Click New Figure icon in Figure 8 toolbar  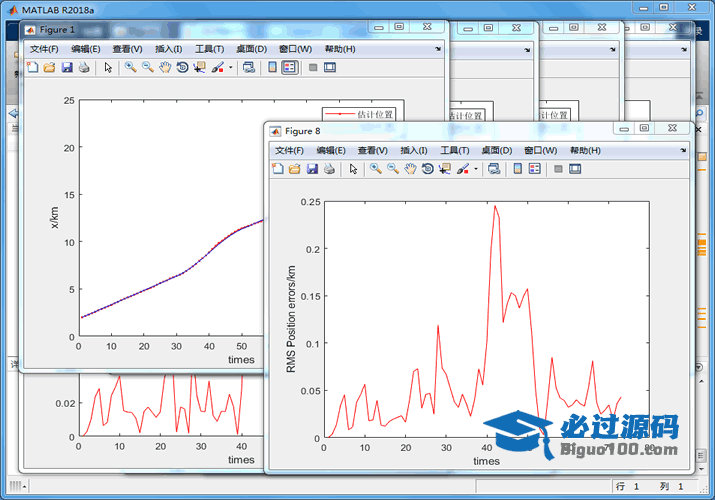tap(278, 169)
